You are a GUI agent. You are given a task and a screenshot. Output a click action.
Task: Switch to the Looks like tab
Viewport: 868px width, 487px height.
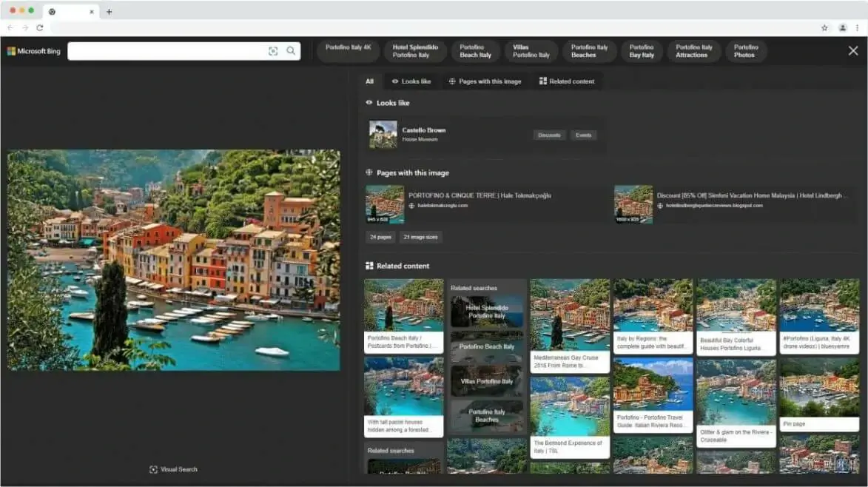[411, 81]
